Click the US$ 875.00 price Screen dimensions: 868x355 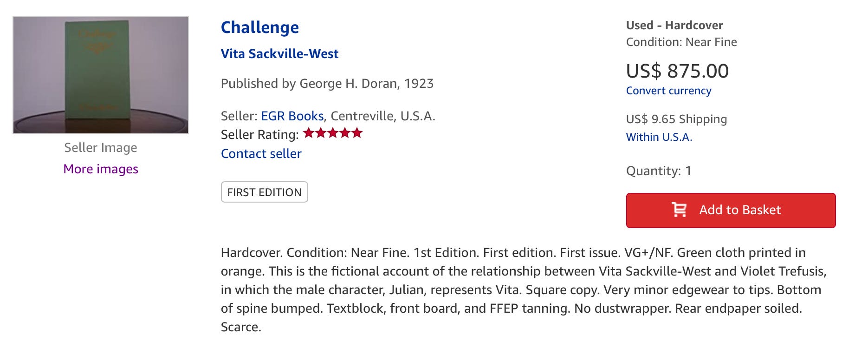(x=677, y=71)
